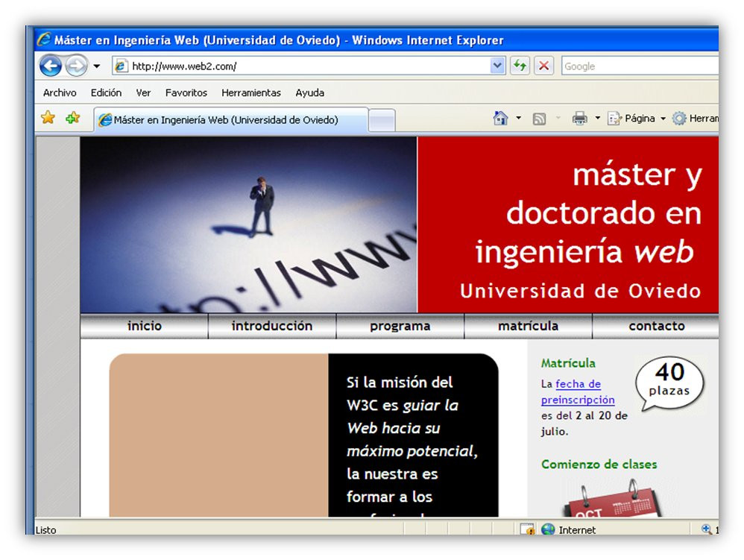Click the zoom level magnifier icon
The image size is (744, 560).
707,529
